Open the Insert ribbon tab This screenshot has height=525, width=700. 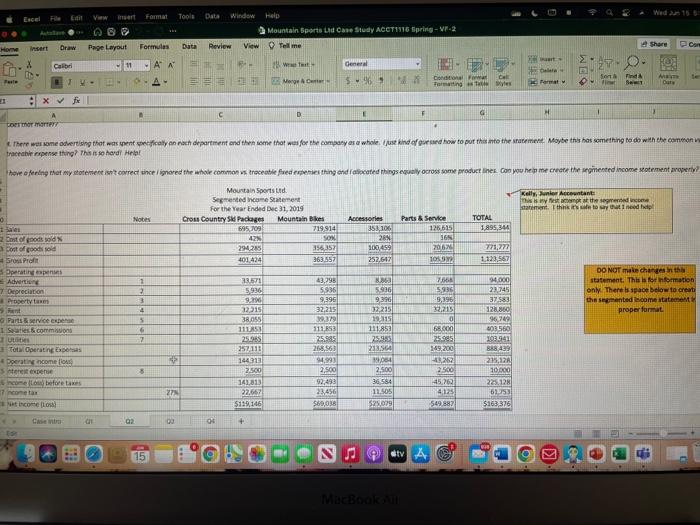[39, 48]
